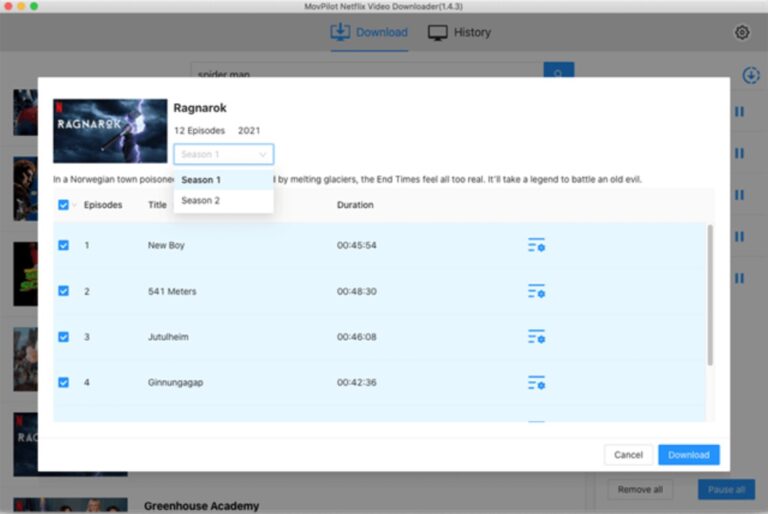
Task: Click the Ragnarok poster thumbnail
Action: [110, 130]
